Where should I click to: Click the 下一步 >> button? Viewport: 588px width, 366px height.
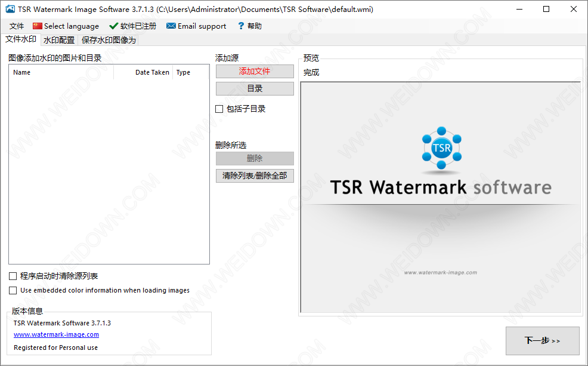click(542, 340)
